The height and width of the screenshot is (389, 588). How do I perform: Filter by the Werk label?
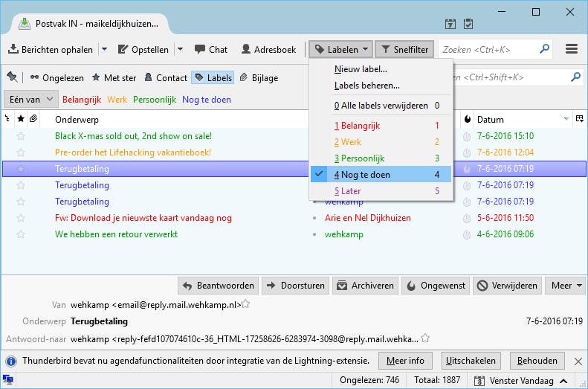pyautogui.click(x=117, y=100)
